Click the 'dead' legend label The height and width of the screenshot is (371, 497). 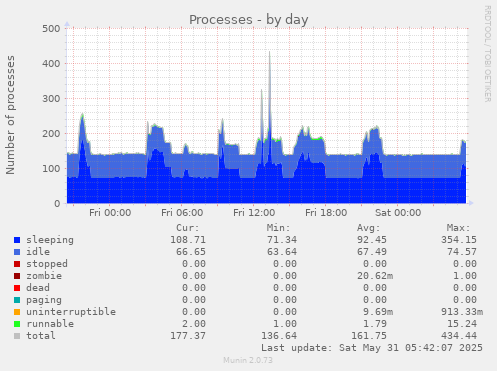click(38, 288)
